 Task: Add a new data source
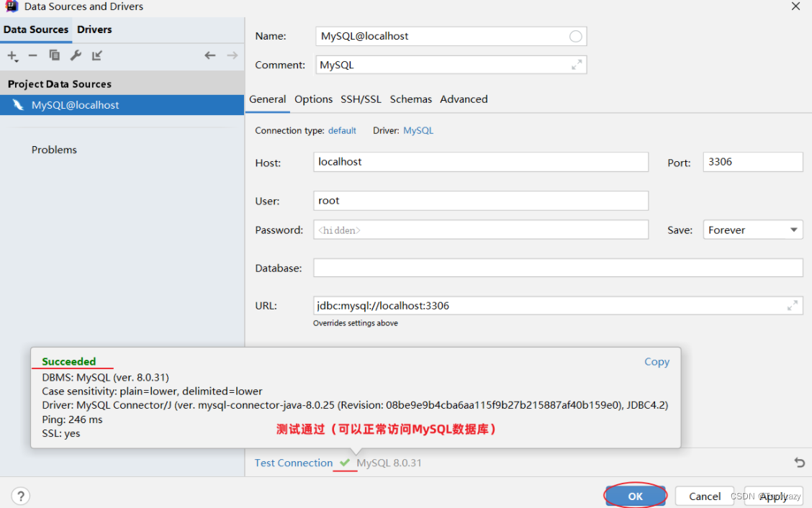pos(12,55)
